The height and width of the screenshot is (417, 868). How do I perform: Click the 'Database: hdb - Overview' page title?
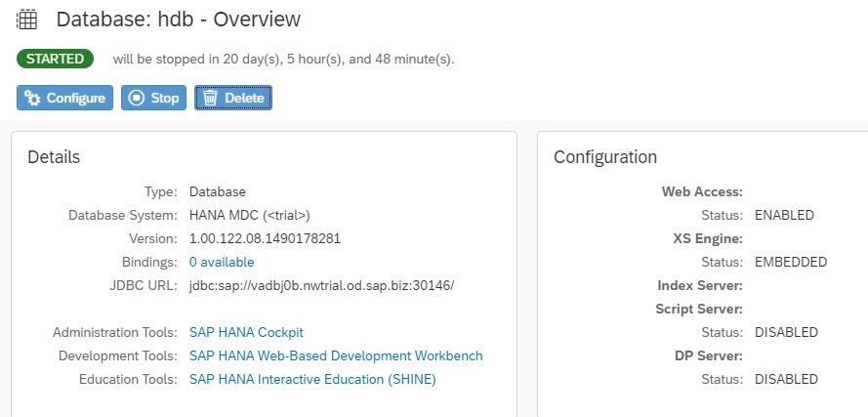click(x=179, y=20)
